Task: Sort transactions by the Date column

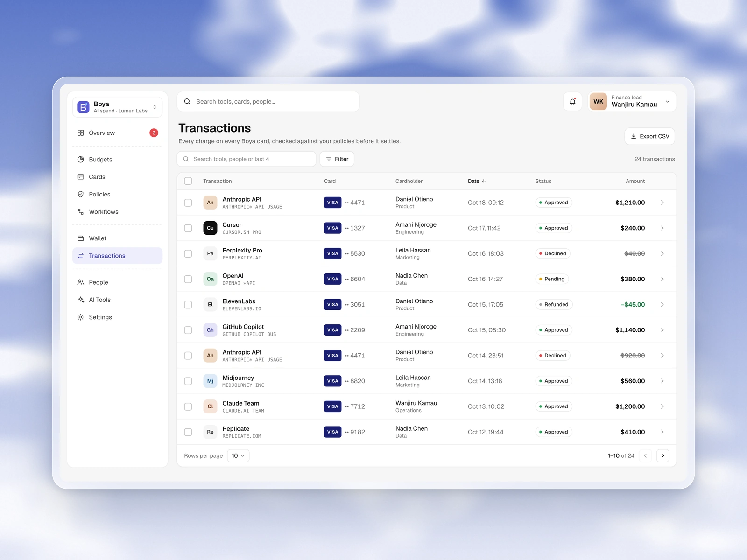Action: (477, 181)
